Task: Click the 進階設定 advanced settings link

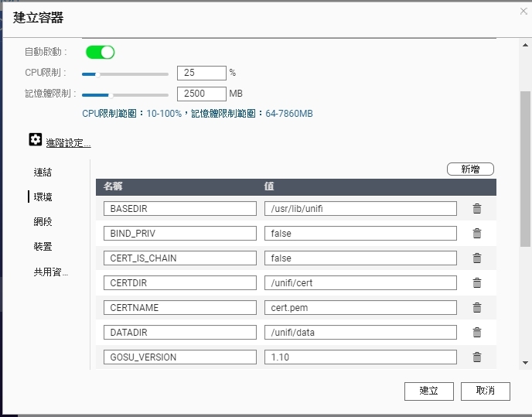Action: 68,143
